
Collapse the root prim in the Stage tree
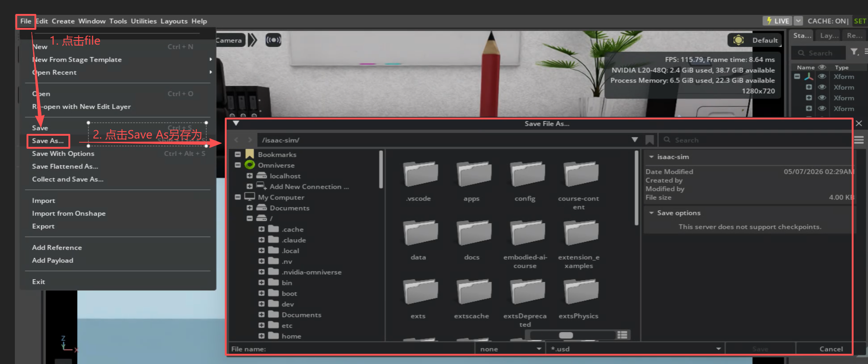tap(797, 77)
